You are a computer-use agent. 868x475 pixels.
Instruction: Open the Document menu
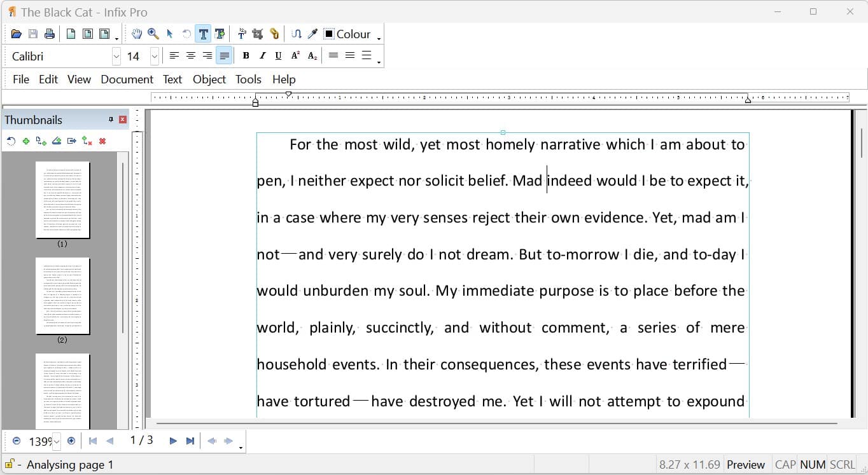point(127,79)
